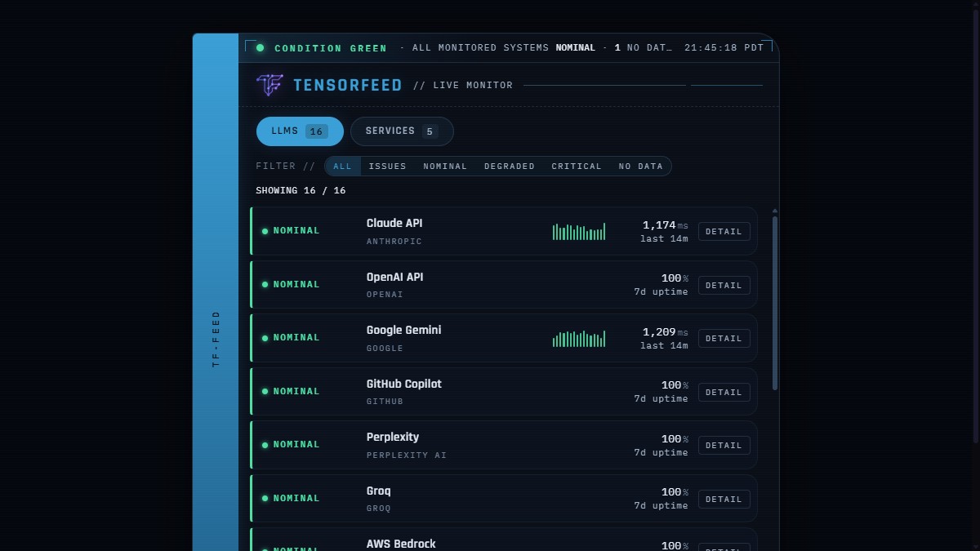This screenshot has height=551, width=980.
Task: Click the Groq service name
Action: 379,491
